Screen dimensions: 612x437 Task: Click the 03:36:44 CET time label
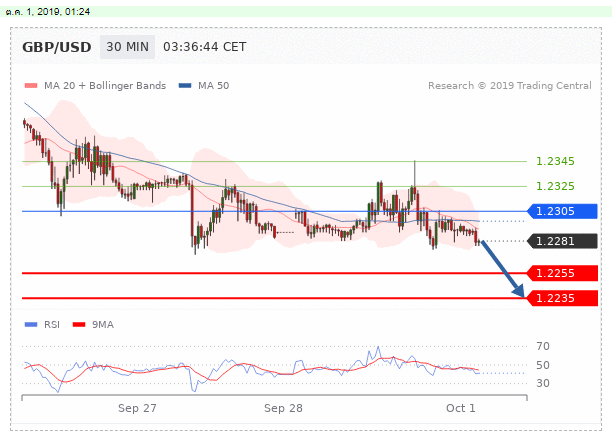[205, 47]
